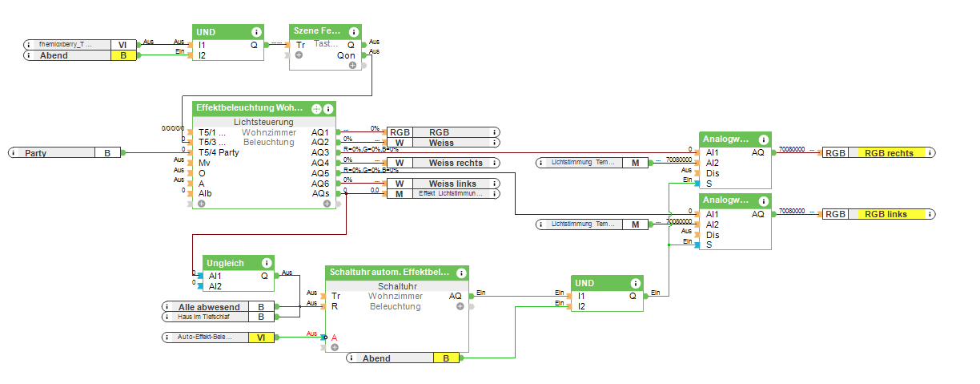Select the Ungleich block header

pos(239,262)
